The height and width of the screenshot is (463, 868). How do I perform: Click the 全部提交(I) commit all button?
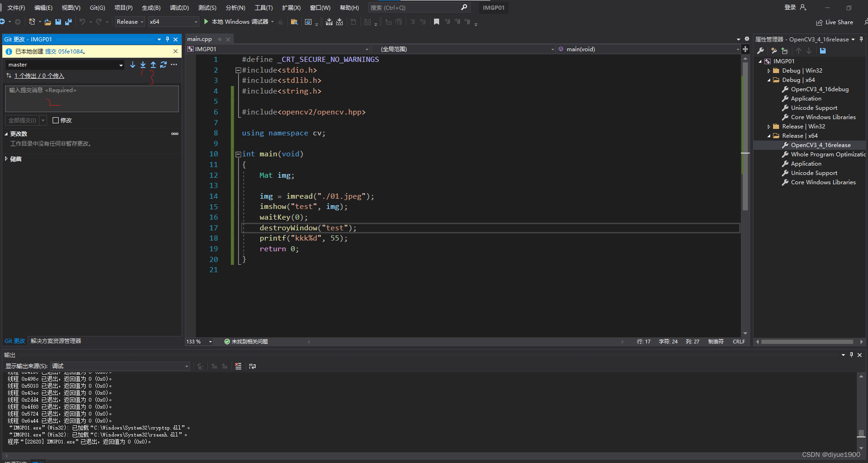point(22,121)
